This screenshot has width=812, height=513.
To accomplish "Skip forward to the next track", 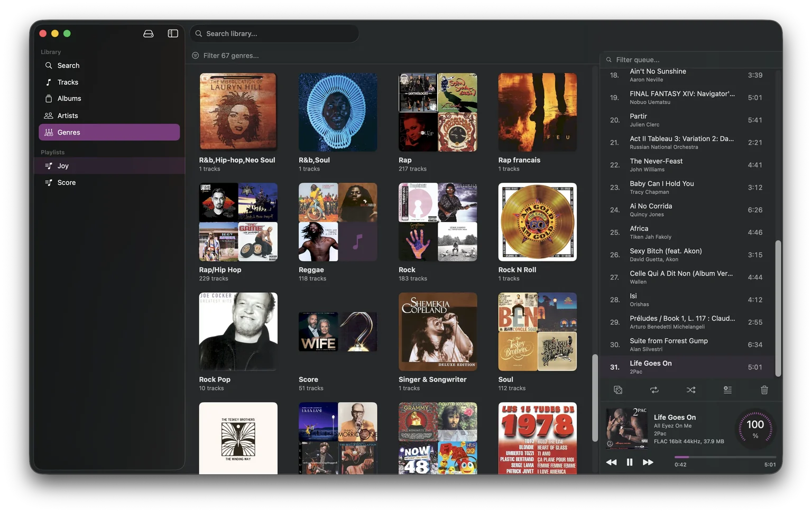I will tap(648, 462).
